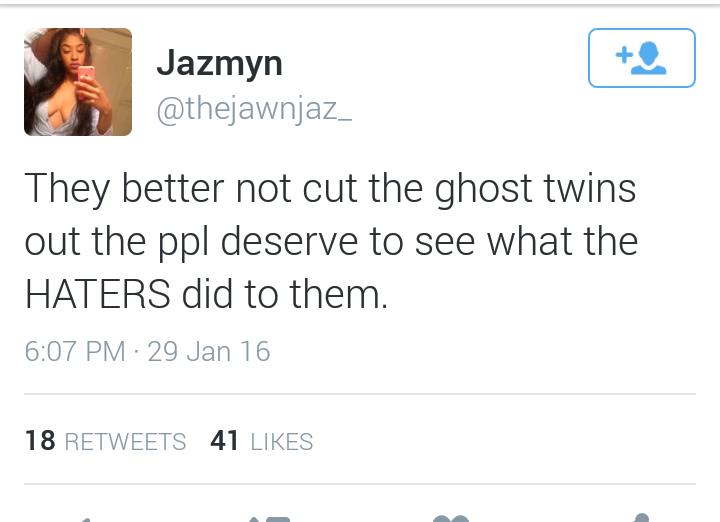Viewport: 720px width, 522px height.
Task: Click the bold number 18 before RETWEETS
Action: coord(40,441)
